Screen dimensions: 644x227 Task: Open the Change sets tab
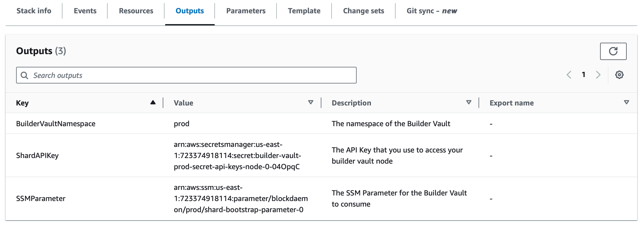[363, 11]
